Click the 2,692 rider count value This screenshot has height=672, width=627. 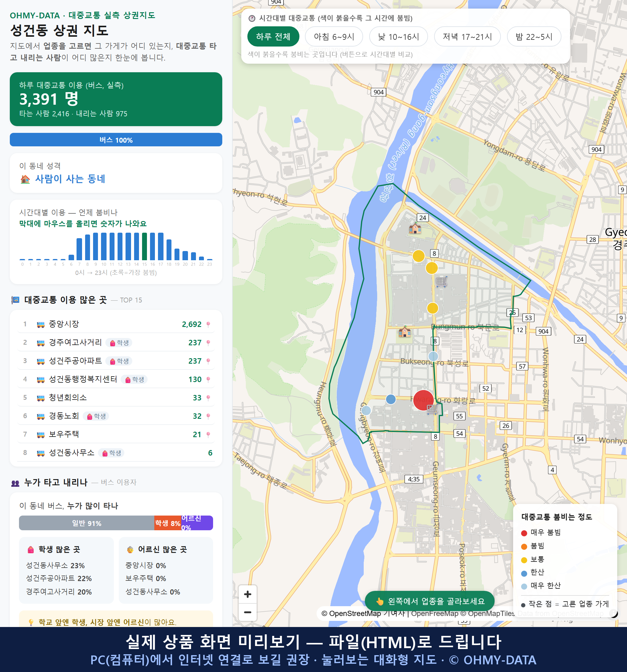[x=192, y=325]
